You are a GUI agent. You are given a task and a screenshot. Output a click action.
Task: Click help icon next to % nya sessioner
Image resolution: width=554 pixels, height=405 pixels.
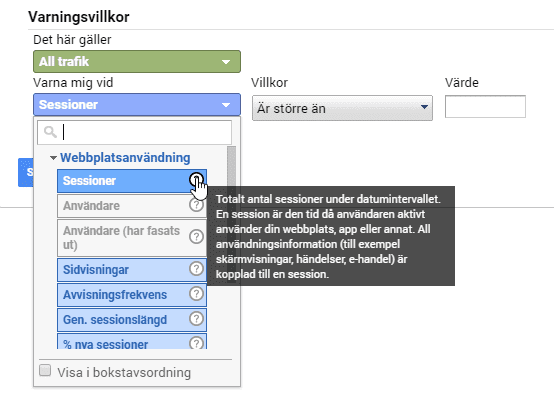tap(196, 343)
